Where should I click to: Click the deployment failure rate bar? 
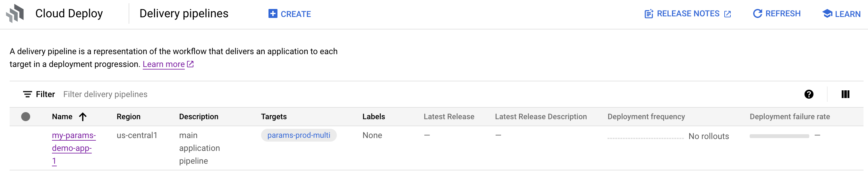click(x=779, y=136)
